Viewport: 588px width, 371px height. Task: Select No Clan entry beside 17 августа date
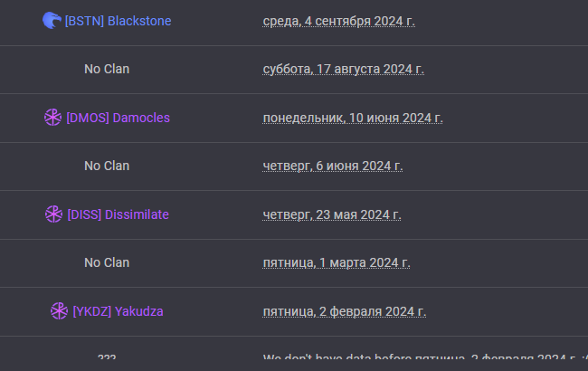(107, 69)
